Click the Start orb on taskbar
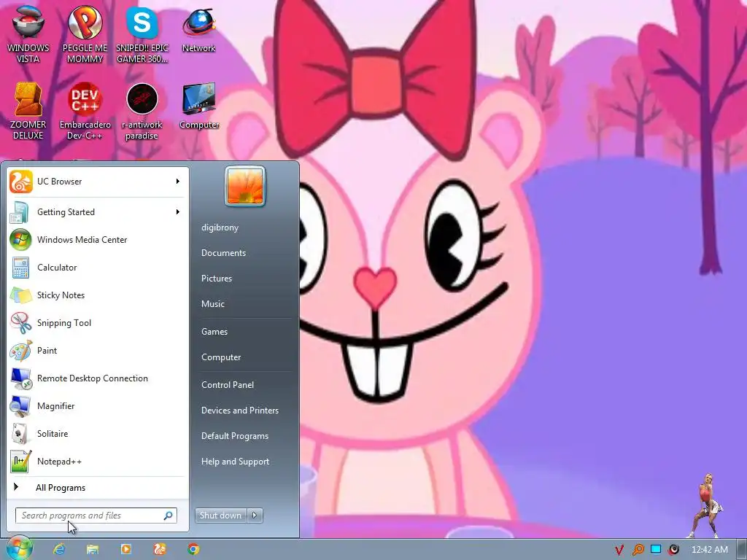The width and height of the screenshot is (747, 560). coord(19,548)
